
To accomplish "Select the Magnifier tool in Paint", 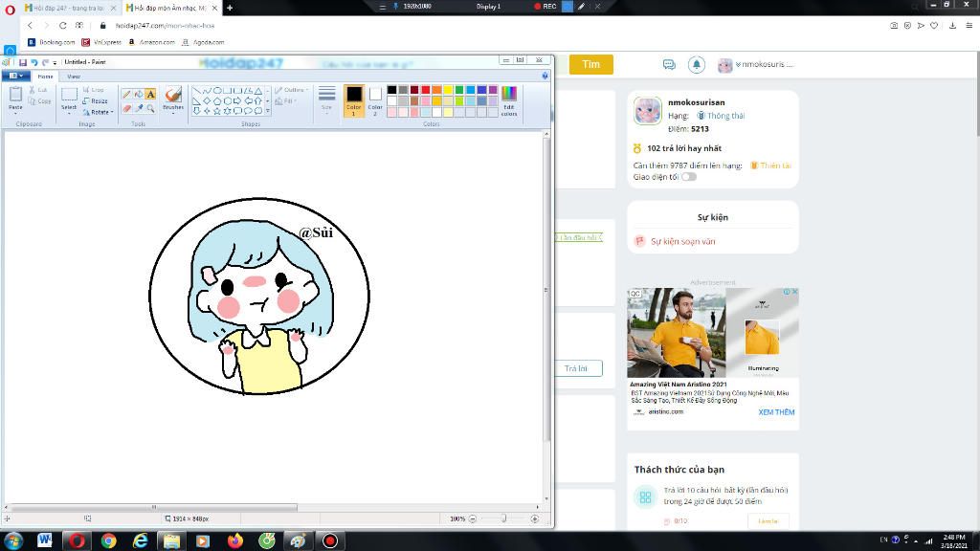I will (150, 108).
